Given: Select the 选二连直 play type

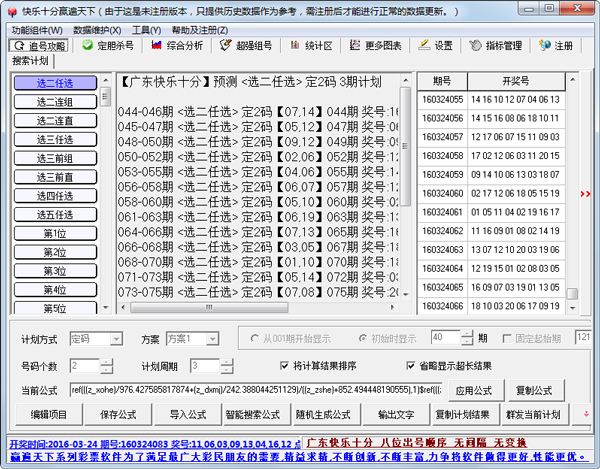Looking at the screenshot, I should click(x=55, y=121).
